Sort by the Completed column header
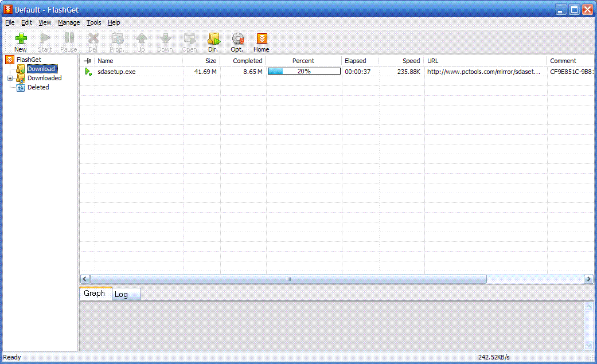The width and height of the screenshot is (597, 364). pos(243,61)
